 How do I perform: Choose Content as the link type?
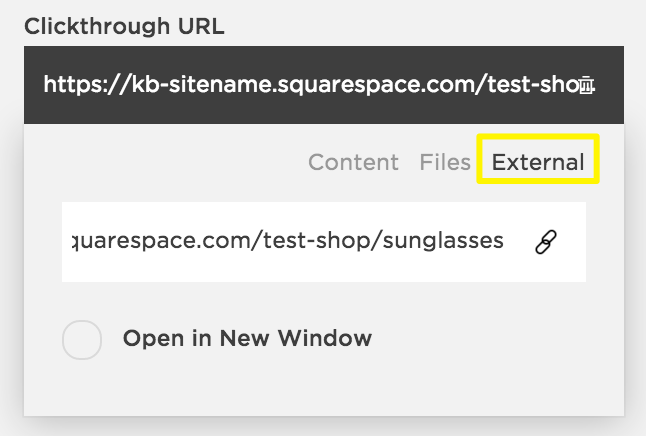(x=353, y=162)
